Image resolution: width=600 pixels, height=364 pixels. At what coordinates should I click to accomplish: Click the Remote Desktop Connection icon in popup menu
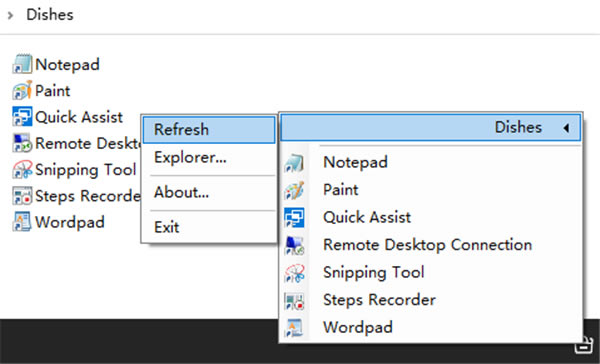pyautogui.click(x=294, y=245)
